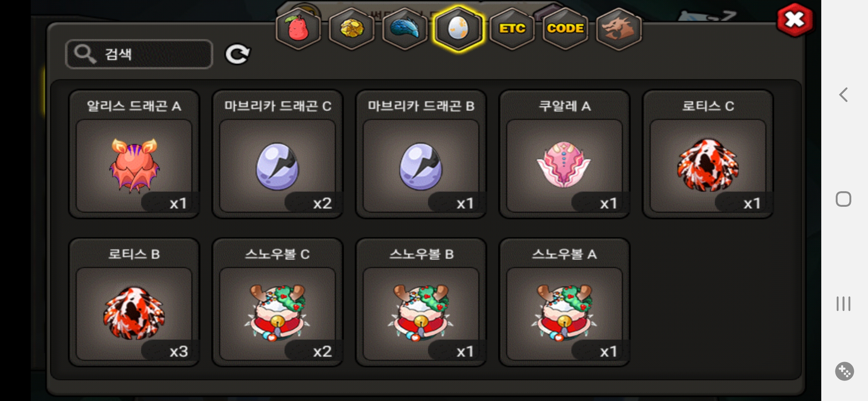This screenshot has height=401, width=868.
Task: Close the inventory with red X
Action: 795,20
